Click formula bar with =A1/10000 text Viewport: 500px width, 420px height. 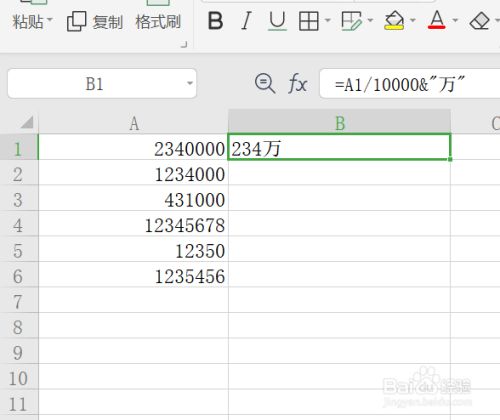[410, 84]
